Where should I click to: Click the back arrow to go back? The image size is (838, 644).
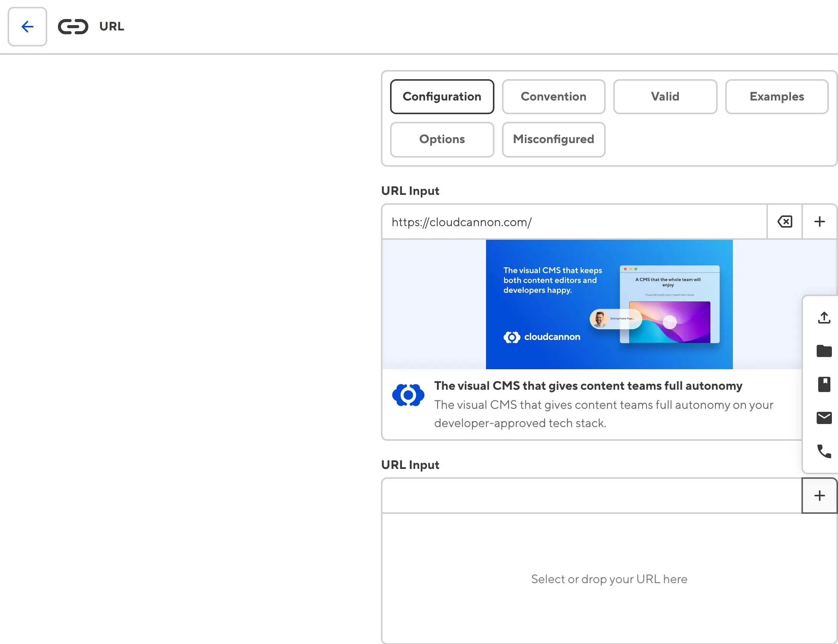pyautogui.click(x=27, y=26)
